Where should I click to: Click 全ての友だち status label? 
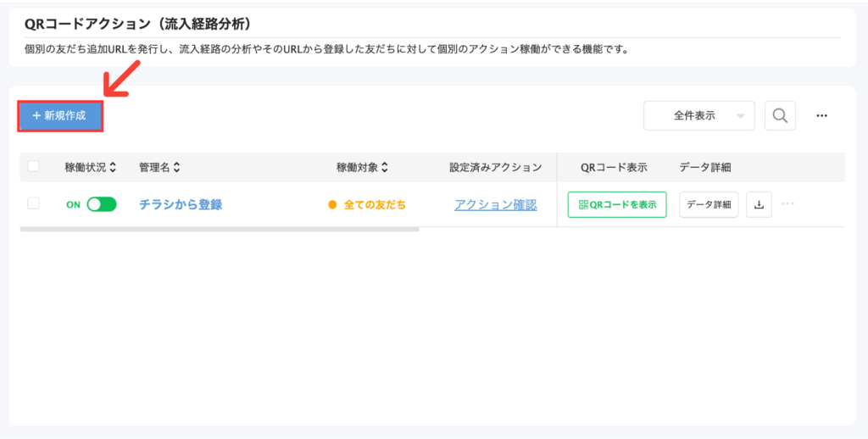pyautogui.click(x=375, y=205)
